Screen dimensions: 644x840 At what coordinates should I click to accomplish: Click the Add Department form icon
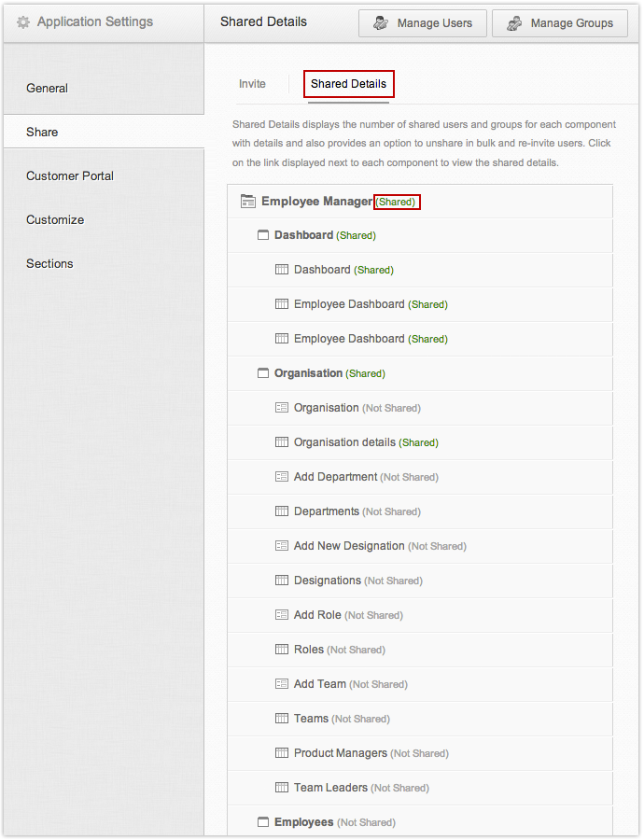(x=282, y=477)
